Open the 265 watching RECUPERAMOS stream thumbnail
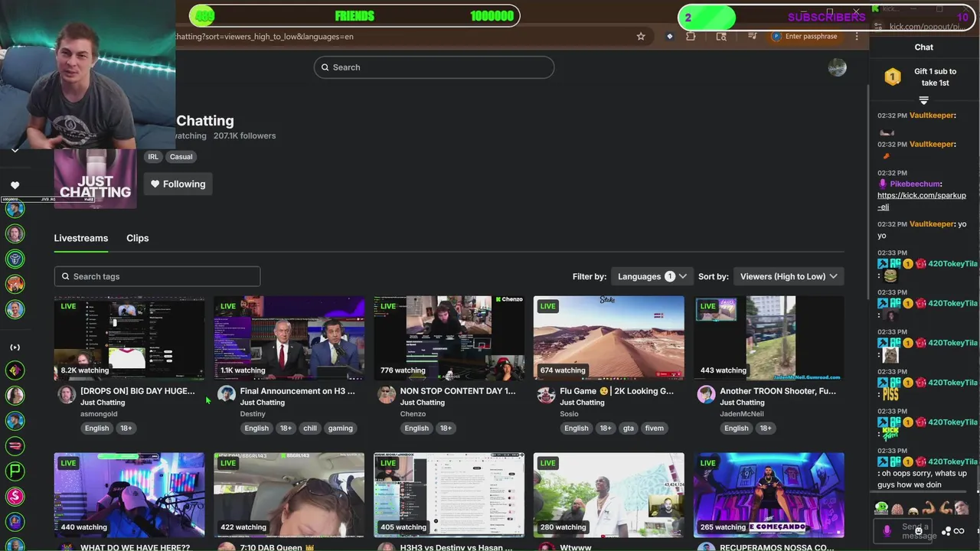980x551 pixels. coord(769,495)
